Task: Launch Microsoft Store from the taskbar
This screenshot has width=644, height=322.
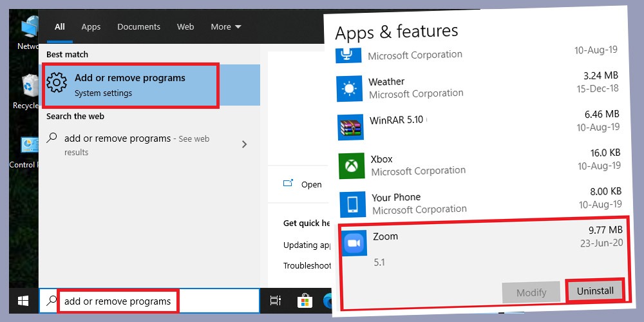Action: coord(305,301)
